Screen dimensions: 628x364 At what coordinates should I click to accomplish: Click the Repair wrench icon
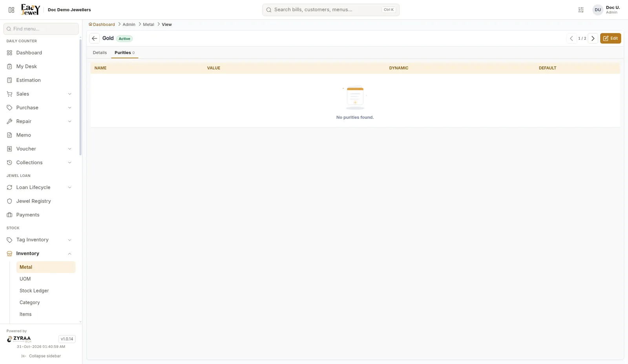tap(9, 121)
